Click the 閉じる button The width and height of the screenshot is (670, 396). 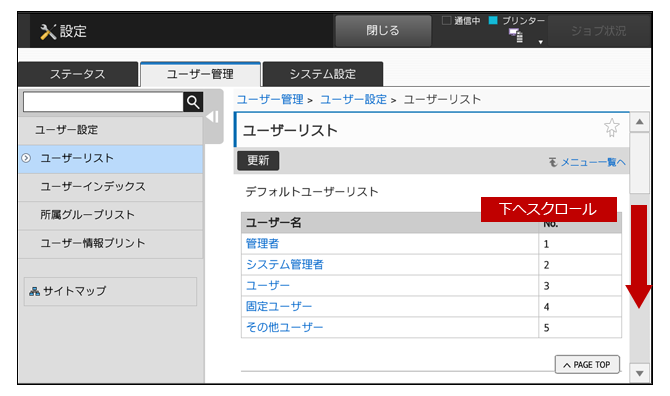click(x=383, y=30)
